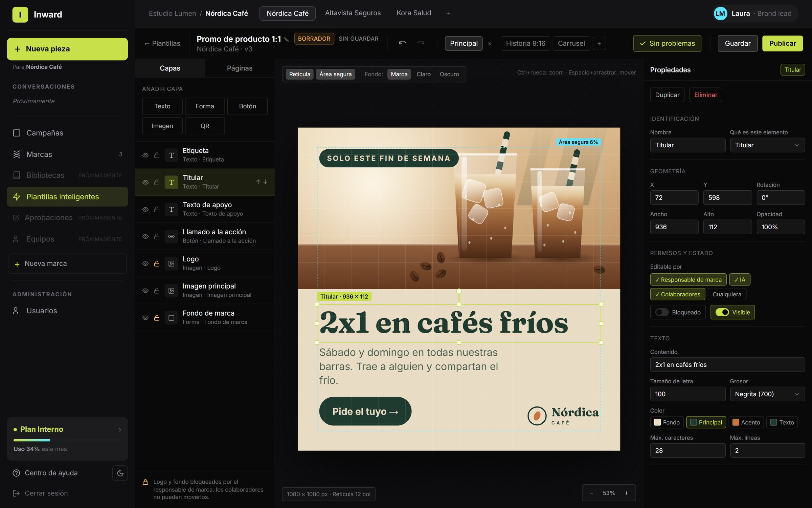Click the button type icon of Llamado a la acción

click(x=171, y=236)
